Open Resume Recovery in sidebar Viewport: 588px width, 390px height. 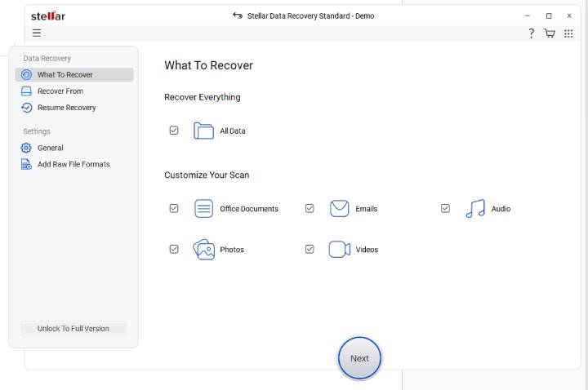(x=74, y=108)
